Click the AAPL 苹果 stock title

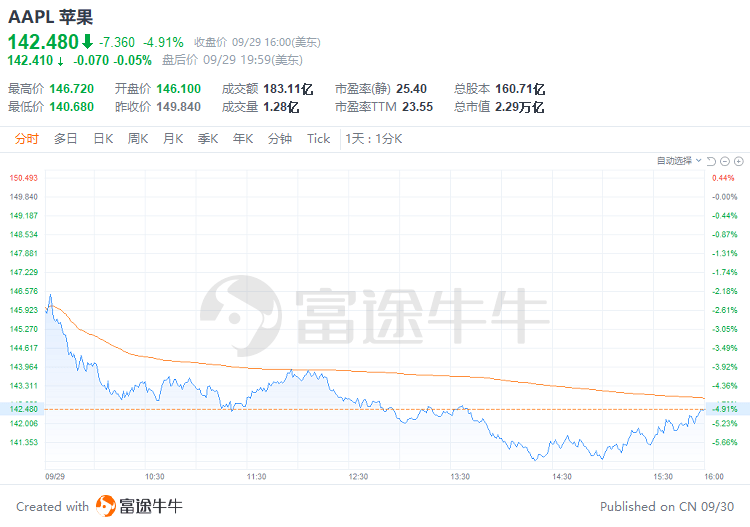pyautogui.click(x=50, y=17)
